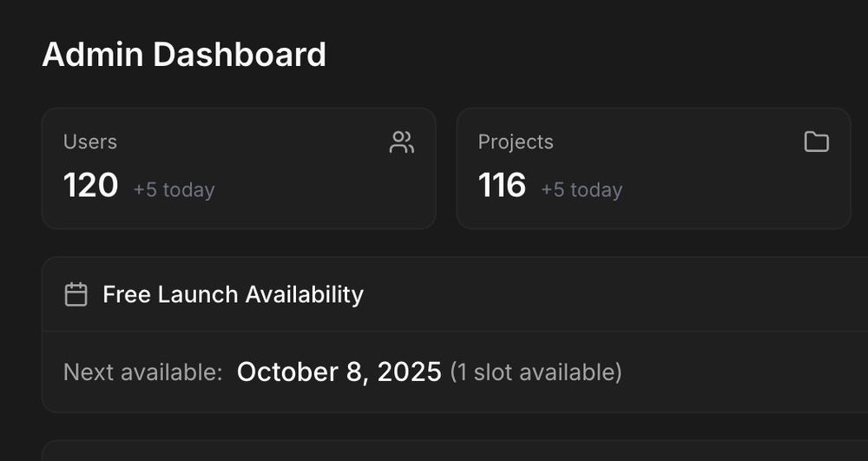Click the people icon in Users card

click(x=401, y=142)
